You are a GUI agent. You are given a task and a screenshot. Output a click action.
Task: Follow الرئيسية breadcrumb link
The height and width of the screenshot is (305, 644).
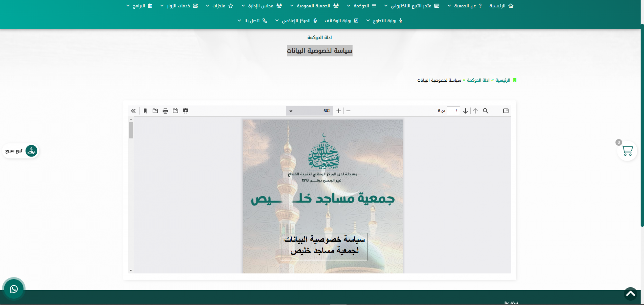point(503,80)
